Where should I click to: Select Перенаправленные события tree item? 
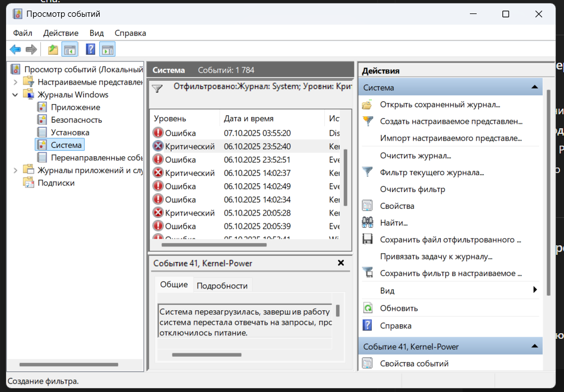pyautogui.click(x=96, y=157)
